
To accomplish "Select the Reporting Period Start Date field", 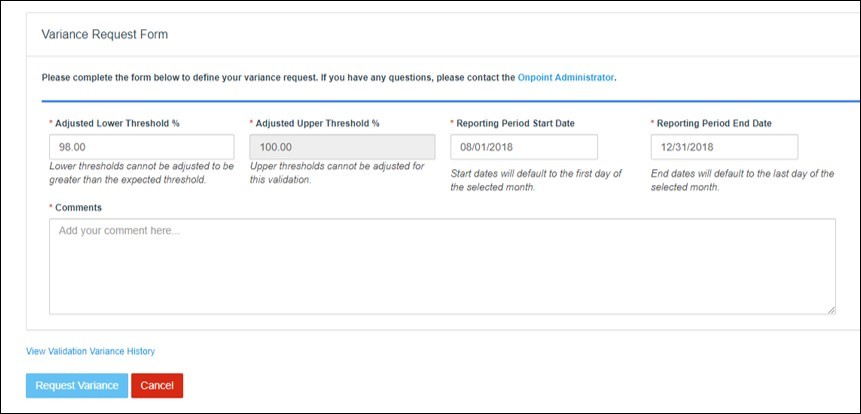I will 524,147.
